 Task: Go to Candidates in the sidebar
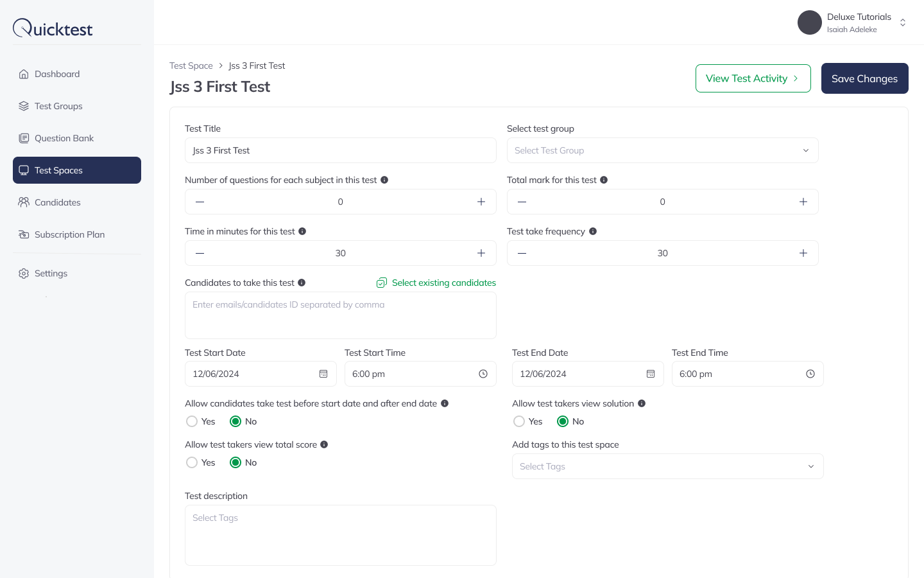tap(58, 202)
